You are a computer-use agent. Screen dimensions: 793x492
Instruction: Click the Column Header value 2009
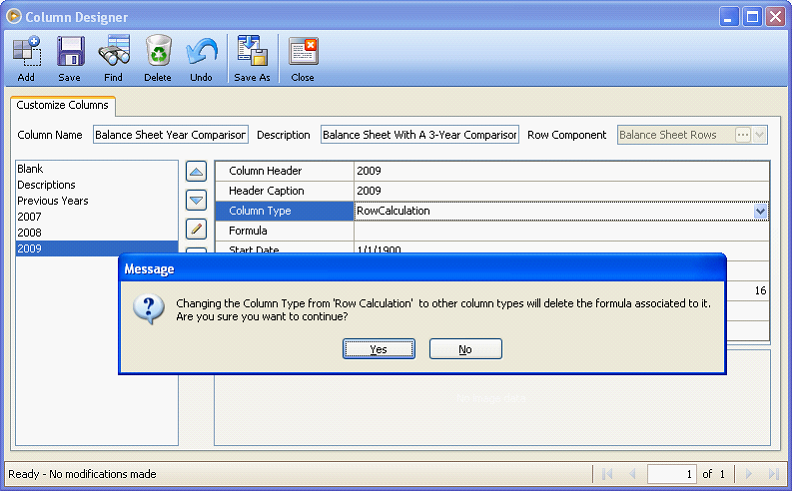tap(561, 171)
